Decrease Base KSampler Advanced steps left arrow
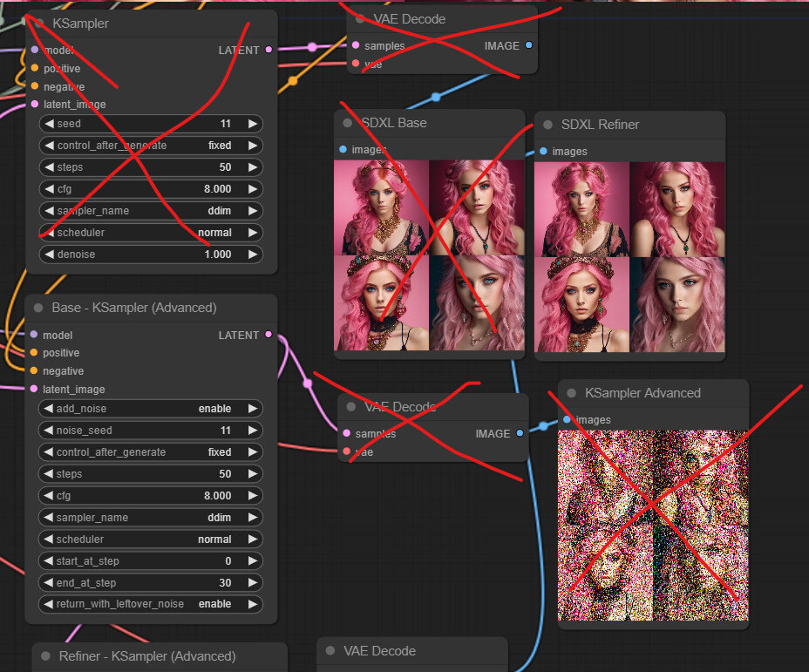Viewport: 809px width, 672px height. click(49, 474)
